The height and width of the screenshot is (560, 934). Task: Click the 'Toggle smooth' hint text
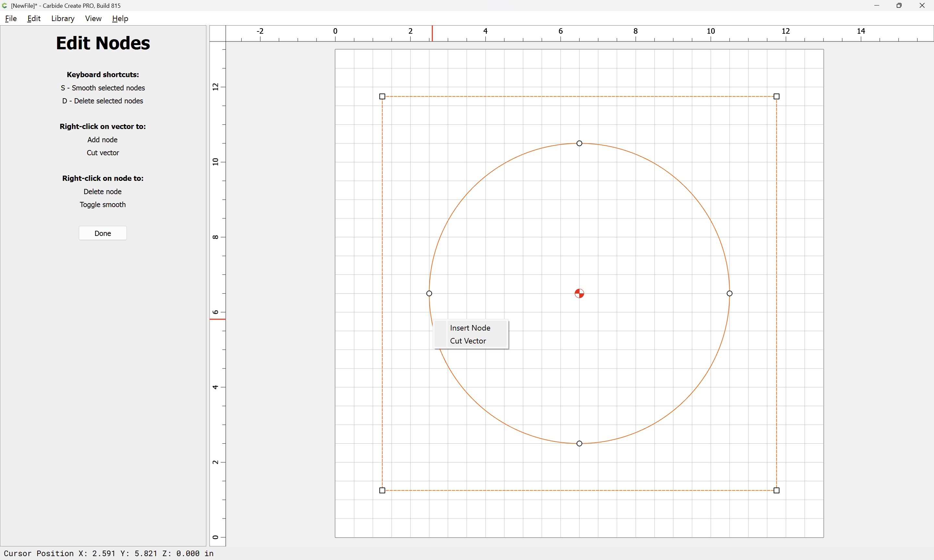103,204
